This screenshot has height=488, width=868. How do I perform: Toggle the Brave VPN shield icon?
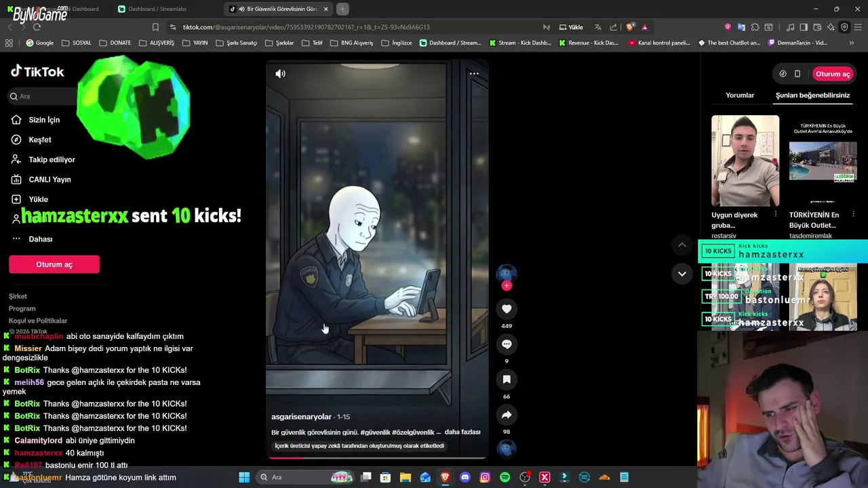(x=844, y=27)
